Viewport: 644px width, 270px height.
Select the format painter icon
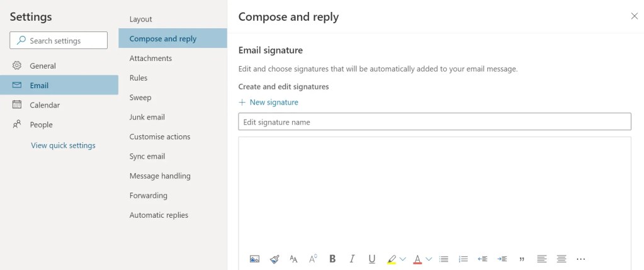tap(274, 259)
